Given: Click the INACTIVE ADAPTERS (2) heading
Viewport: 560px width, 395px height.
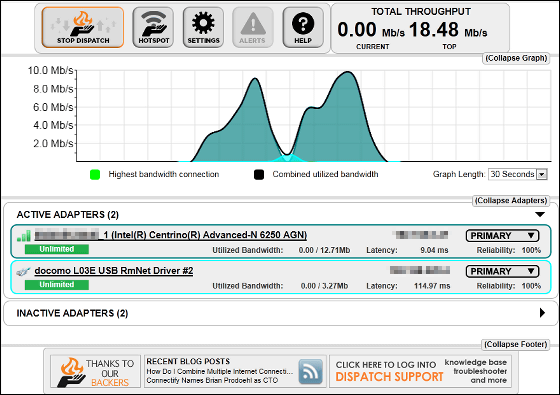Looking at the screenshot, I should pyautogui.click(x=72, y=313).
